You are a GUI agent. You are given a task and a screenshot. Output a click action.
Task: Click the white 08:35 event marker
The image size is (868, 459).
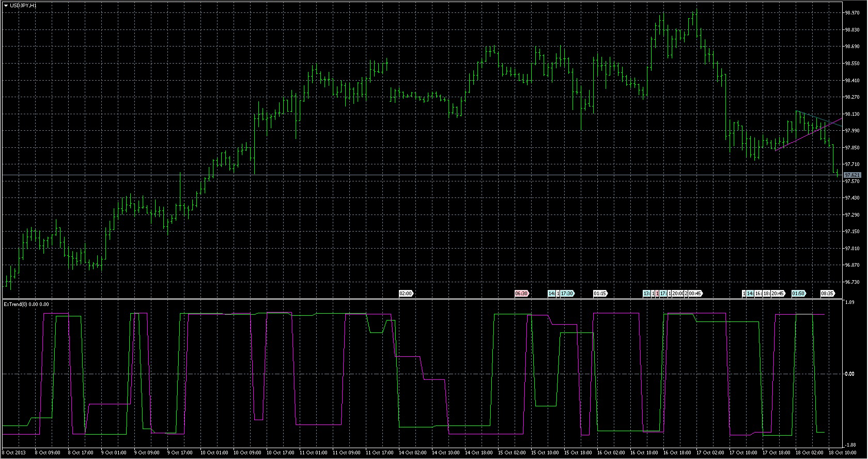(x=827, y=294)
